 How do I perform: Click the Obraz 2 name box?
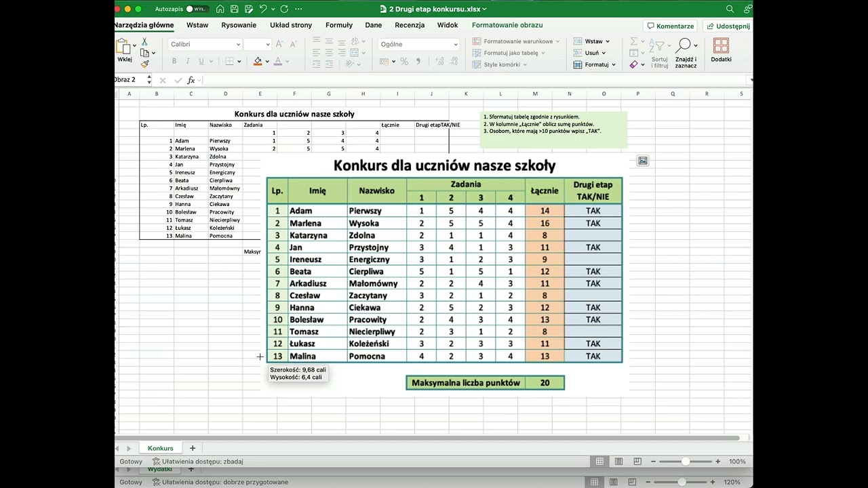[129, 79]
